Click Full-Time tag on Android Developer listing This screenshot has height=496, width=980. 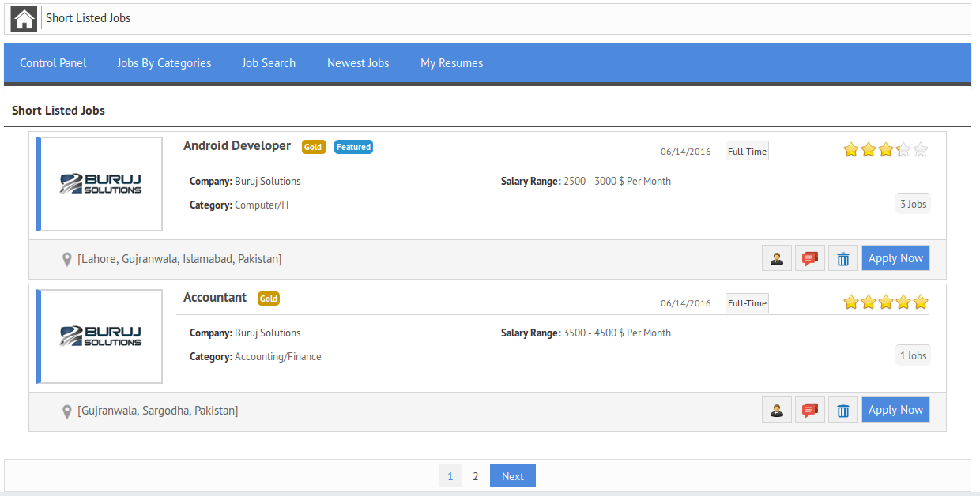point(747,152)
